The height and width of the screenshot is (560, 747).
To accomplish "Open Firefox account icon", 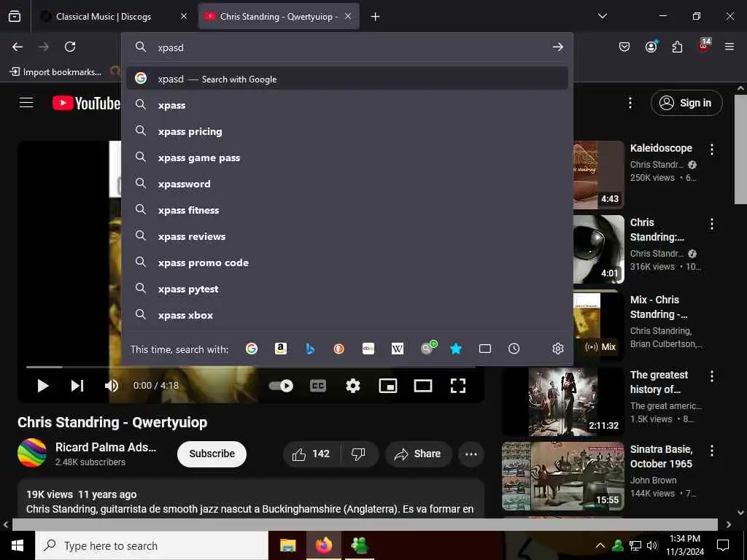I will (x=651, y=47).
